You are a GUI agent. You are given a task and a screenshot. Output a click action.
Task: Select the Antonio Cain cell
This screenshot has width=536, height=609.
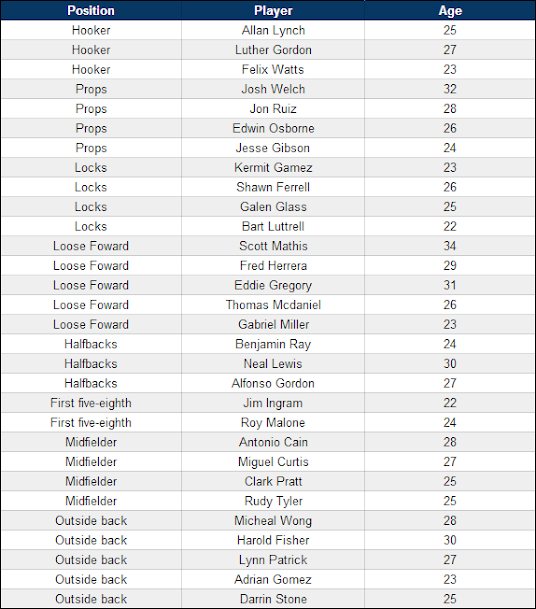(273, 442)
